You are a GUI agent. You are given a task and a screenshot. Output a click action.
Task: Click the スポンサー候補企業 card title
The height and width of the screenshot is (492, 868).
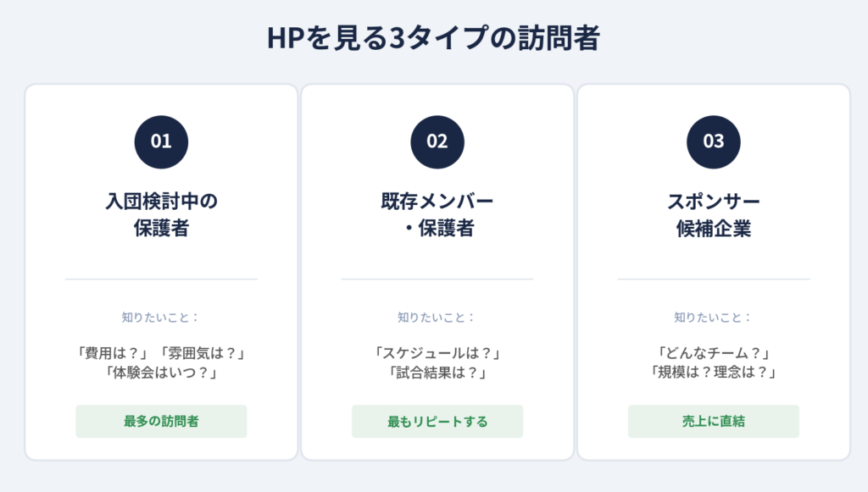[714, 214]
